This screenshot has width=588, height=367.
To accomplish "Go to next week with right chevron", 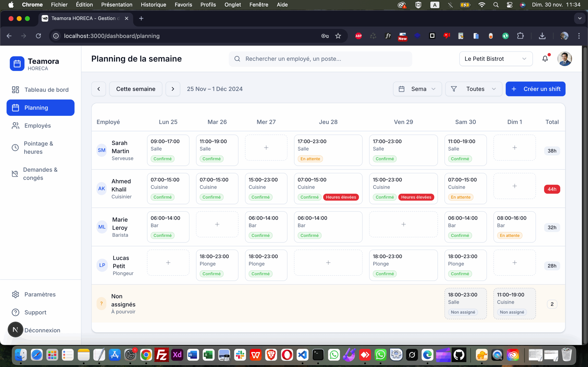I will [173, 89].
